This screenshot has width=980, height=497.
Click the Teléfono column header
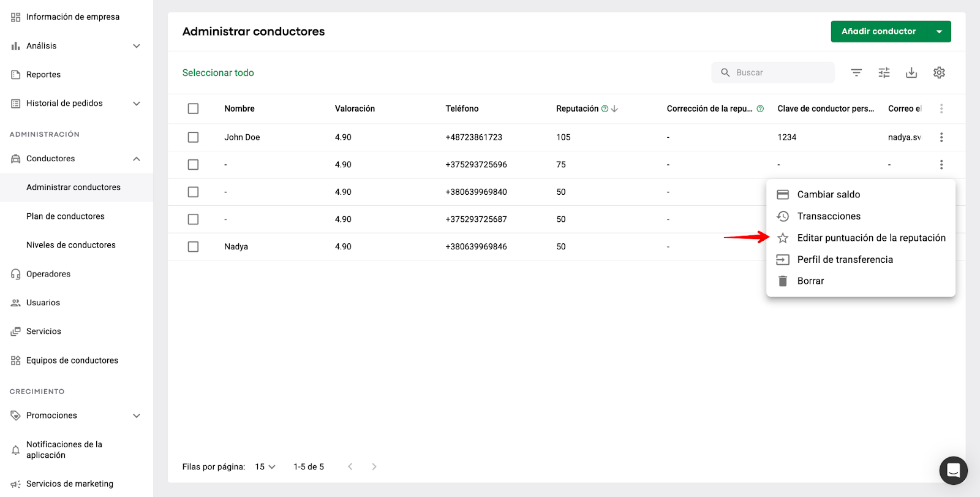coord(462,108)
